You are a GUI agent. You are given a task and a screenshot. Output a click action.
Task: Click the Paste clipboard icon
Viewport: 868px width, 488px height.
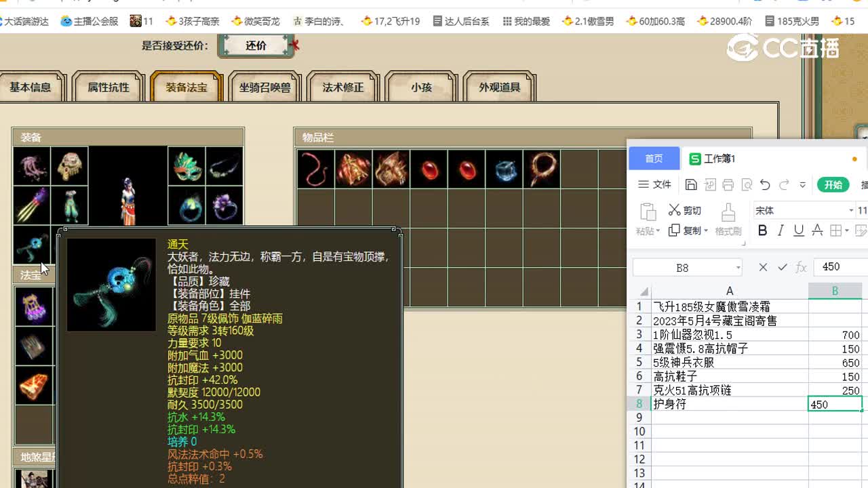647,211
